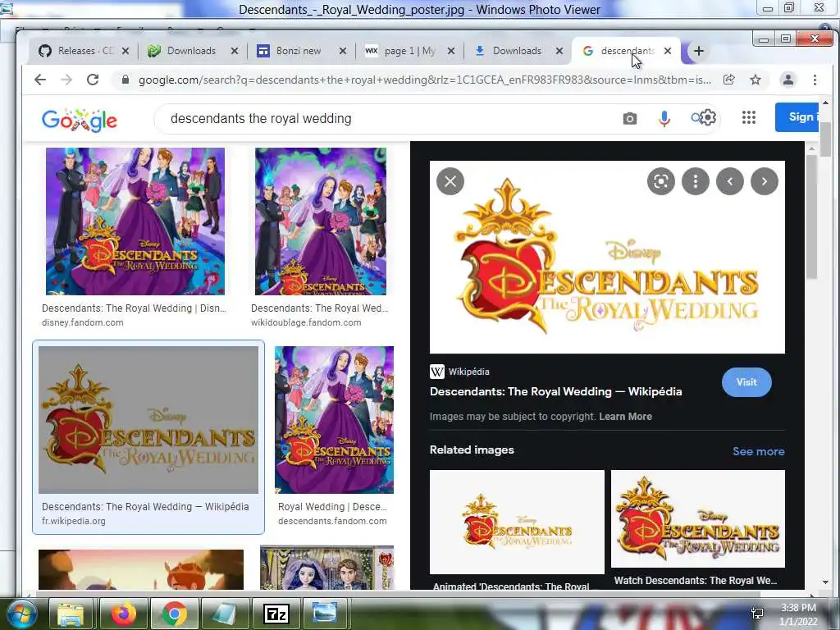840x630 pixels.
Task: Open Windows Explorer from taskbar
Action: 71,614
